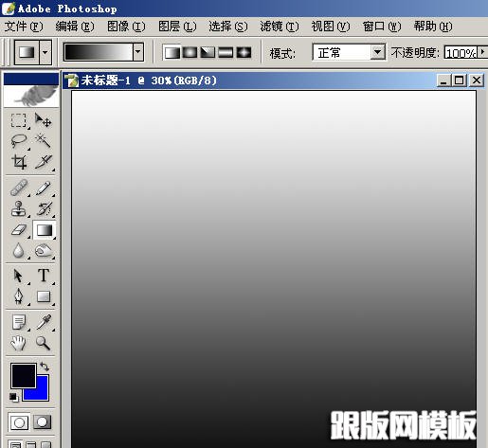This screenshot has height=448, width=488.
Task: Open the 图层(L) menu
Action: [177, 27]
